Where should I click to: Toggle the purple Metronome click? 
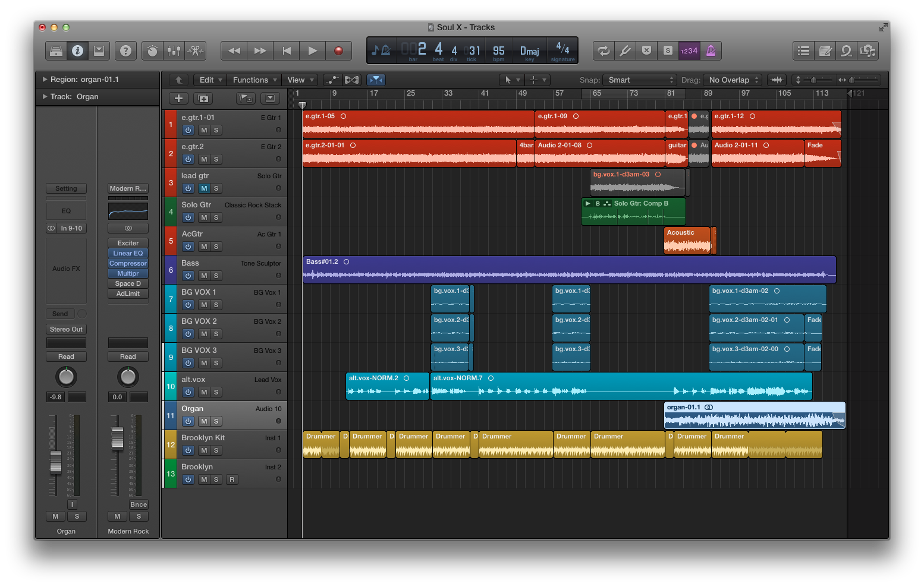pos(711,51)
